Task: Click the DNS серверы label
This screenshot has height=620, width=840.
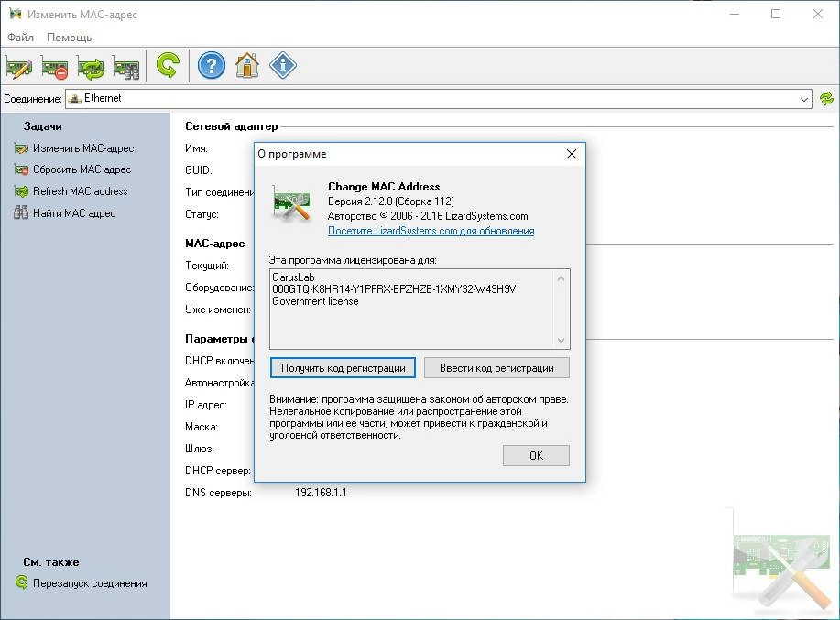Action: pyautogui.click(x=218, y=493)
